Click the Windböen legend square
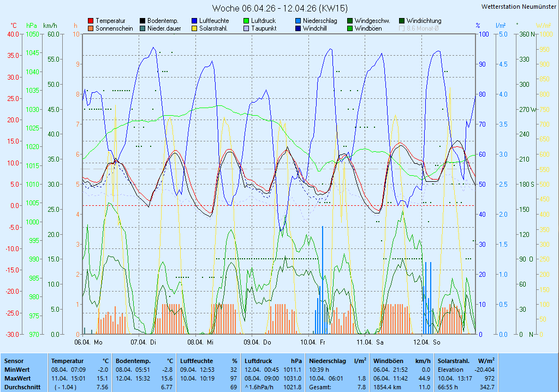The height and width of the screenshot is (392, 559). 350,28
